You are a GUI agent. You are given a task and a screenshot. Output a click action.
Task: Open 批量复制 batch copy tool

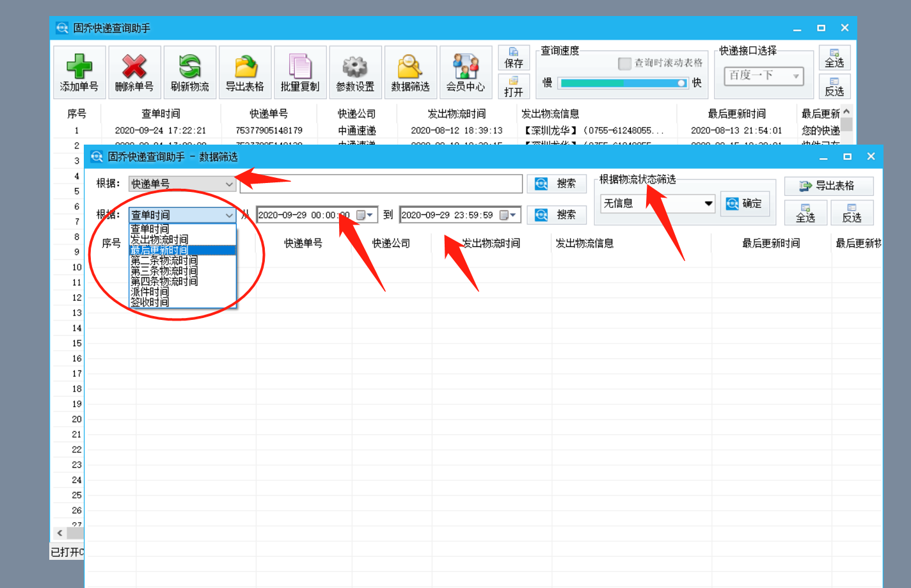[300, 72]
